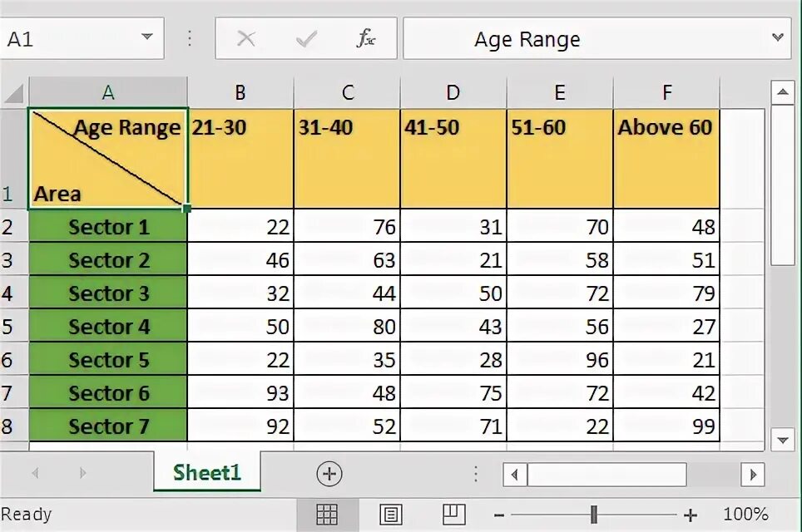This screenshot has width=802, height=532.
Task: Select row 2 header
Action: (14, 226)
